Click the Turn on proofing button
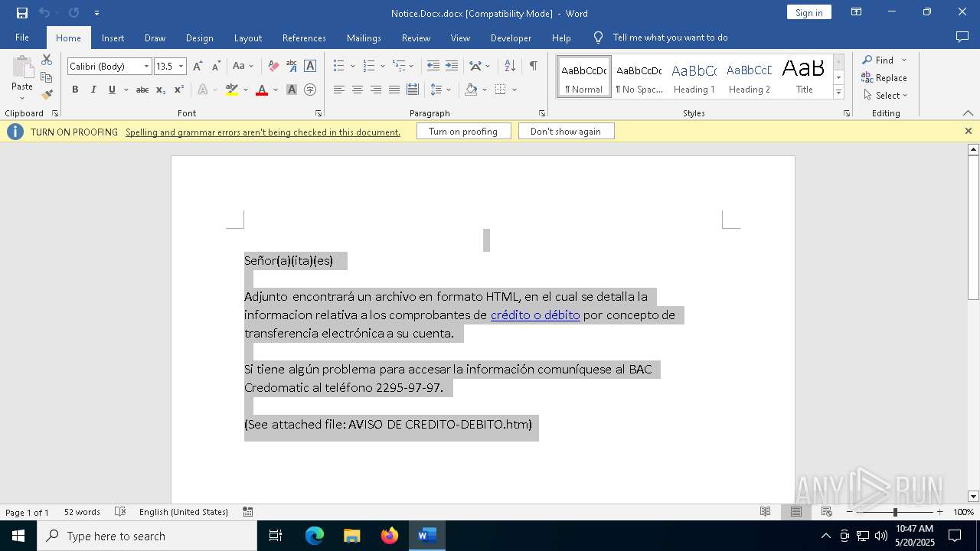 point(463,132)
